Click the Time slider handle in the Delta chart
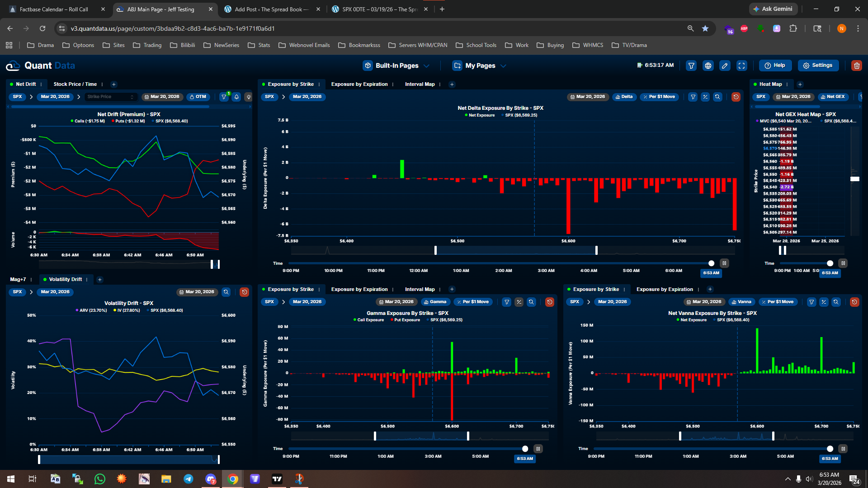 coord(711,263)
